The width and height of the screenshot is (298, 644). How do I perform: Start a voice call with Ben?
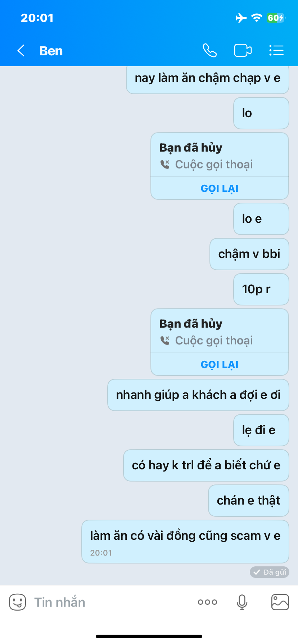209,50
